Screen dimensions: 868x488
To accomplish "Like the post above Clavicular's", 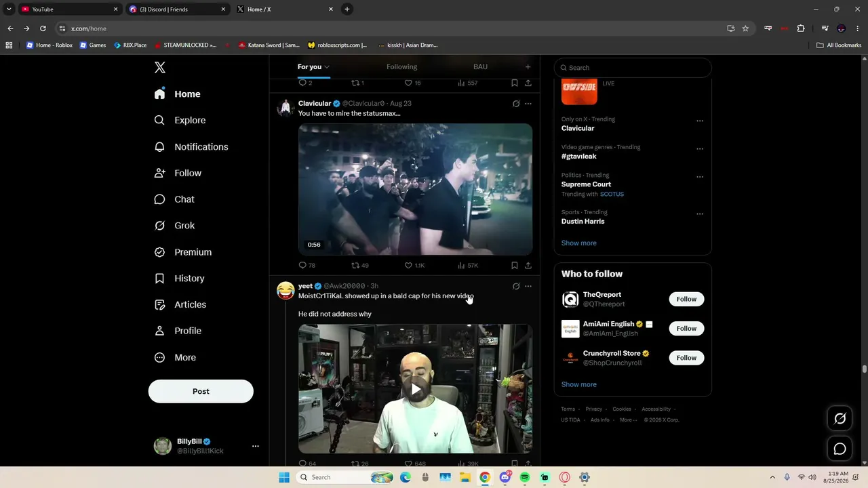I will coord(412,83).
